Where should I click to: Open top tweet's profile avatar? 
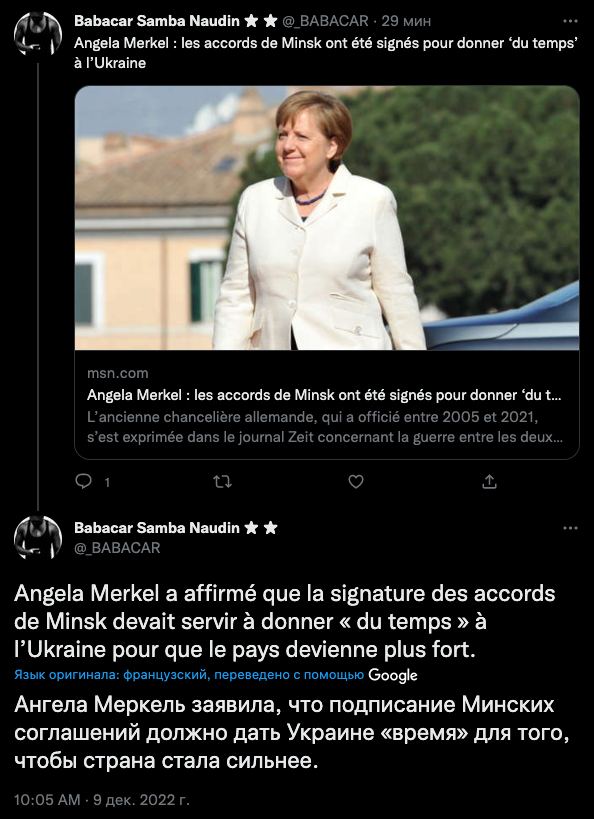point(38,33)
